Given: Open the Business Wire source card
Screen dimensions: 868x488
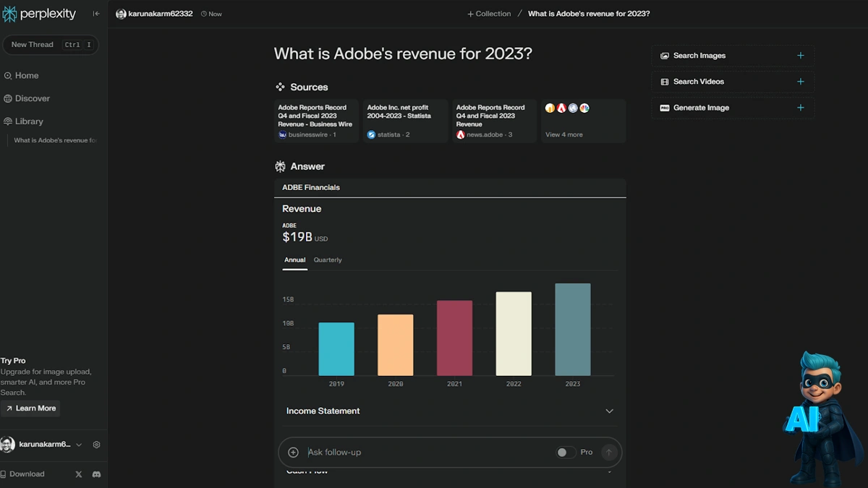Looking at the screenshot, I should point(316,121).
